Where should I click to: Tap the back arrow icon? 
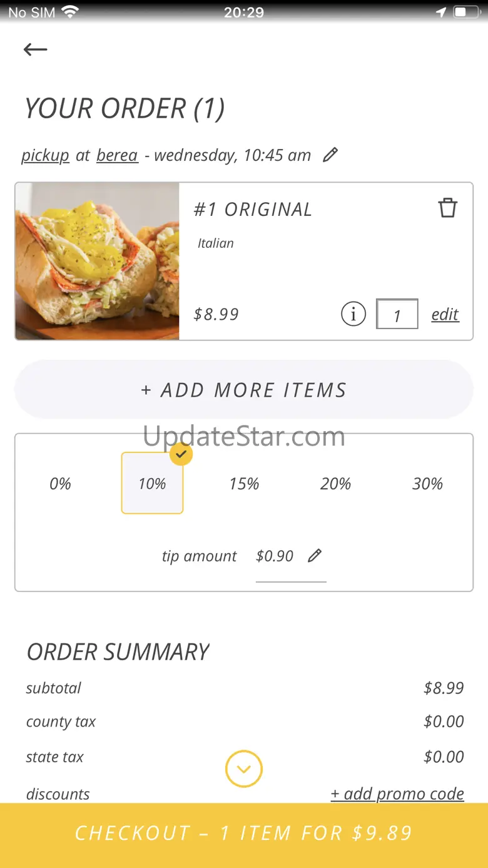35,49
